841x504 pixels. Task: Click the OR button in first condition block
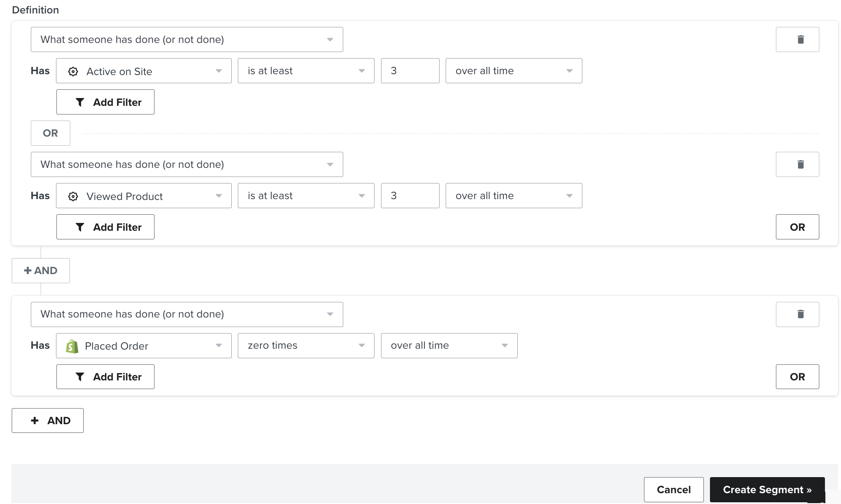click(50, 133)
